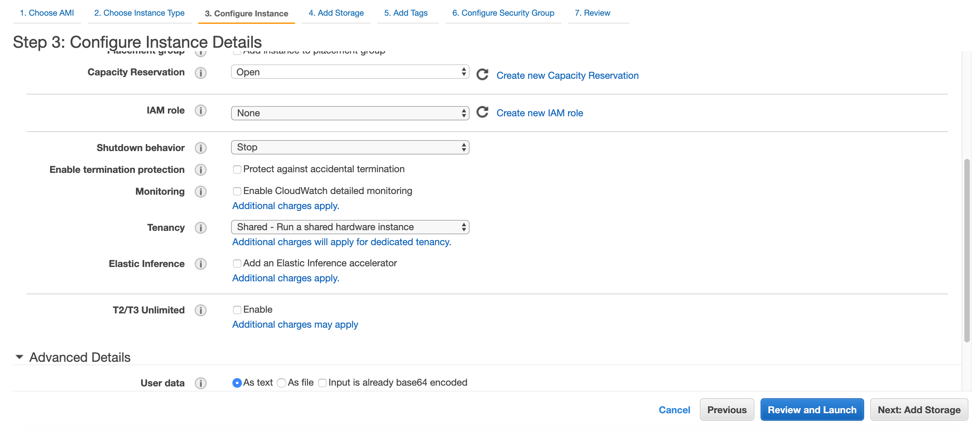Open Create new IAM role link
Image resolution: width=980 pixels, height=431 pixels.
point(540,113)
